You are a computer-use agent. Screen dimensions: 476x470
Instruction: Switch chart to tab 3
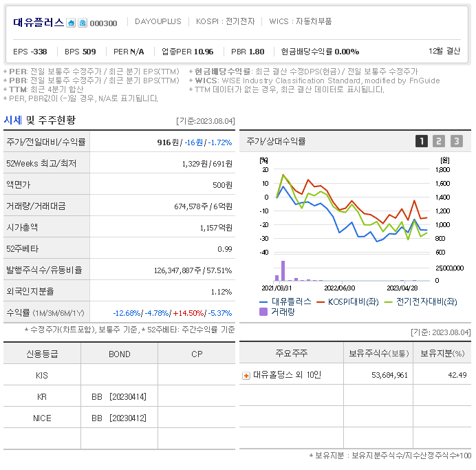point(457,141)
